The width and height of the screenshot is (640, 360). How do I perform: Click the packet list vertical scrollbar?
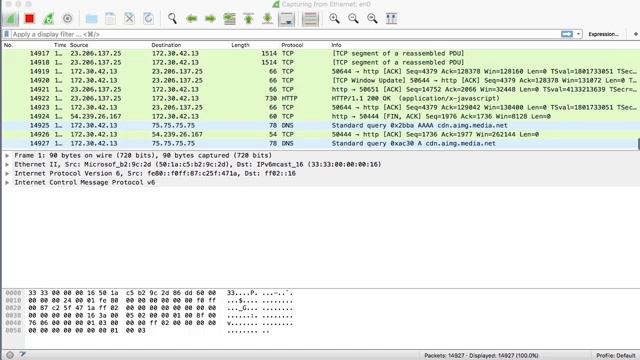tap(638, 144)
